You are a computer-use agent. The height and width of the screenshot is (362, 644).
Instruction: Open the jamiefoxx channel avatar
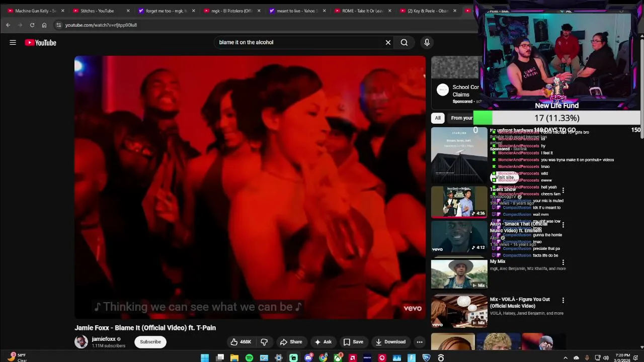81,342
